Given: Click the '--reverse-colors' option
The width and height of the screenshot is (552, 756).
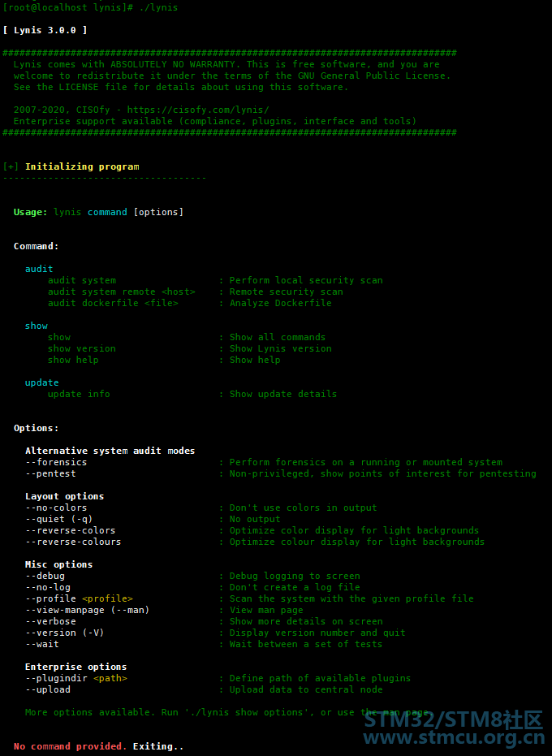Looking at the screenshot, I should coord(71,530).
